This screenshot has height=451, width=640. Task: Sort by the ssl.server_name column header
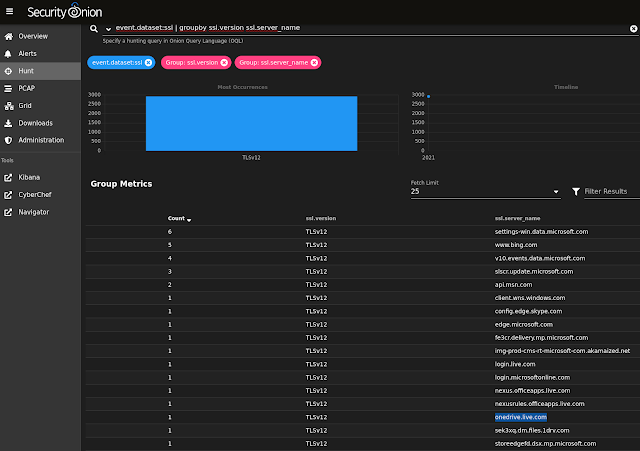pyautogui.click(x=518, y=218)
